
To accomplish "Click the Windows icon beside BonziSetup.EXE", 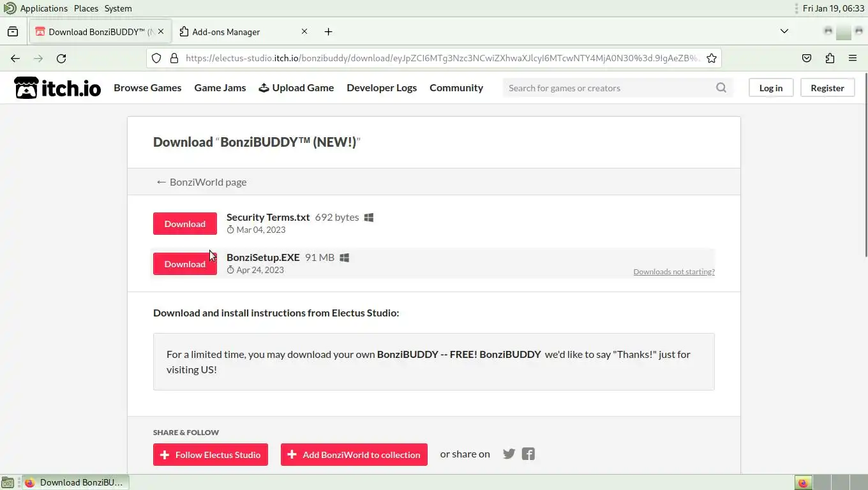I will tap(345, 258).
